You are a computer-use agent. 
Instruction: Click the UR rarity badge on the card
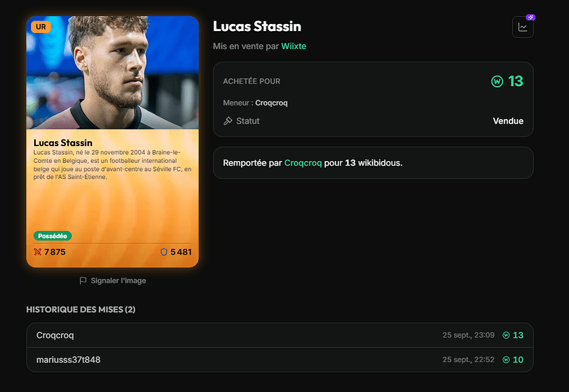41,27
